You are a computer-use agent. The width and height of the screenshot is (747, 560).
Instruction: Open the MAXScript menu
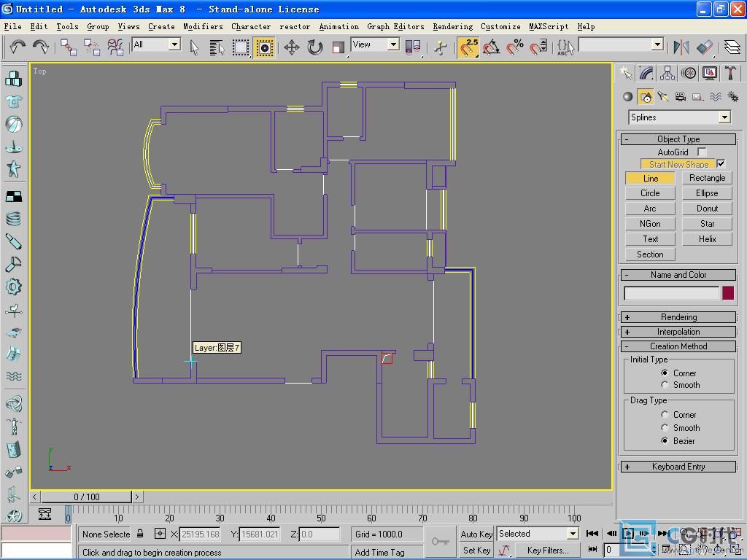click(549, 27)
